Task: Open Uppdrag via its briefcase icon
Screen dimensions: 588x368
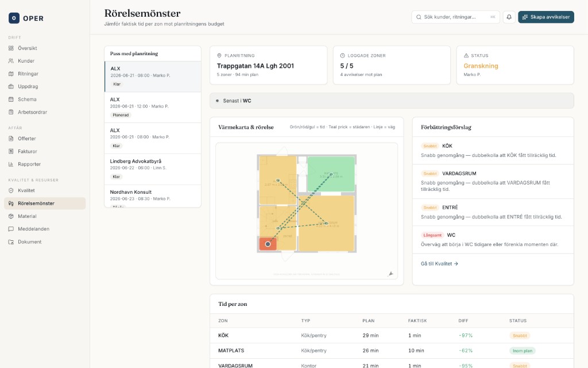Action: [x=11, y=86]
